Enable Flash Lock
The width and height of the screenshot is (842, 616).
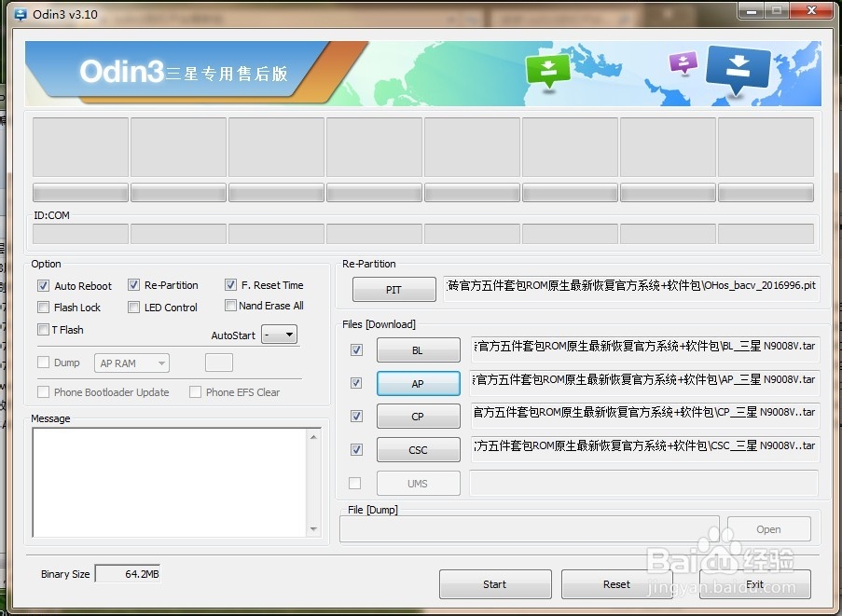tap(43, 307)
